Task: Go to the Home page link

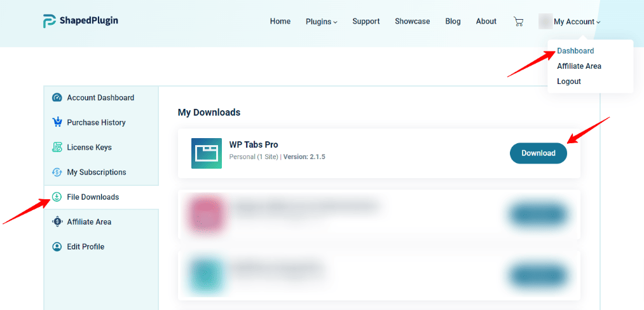Action: point(280,22)
